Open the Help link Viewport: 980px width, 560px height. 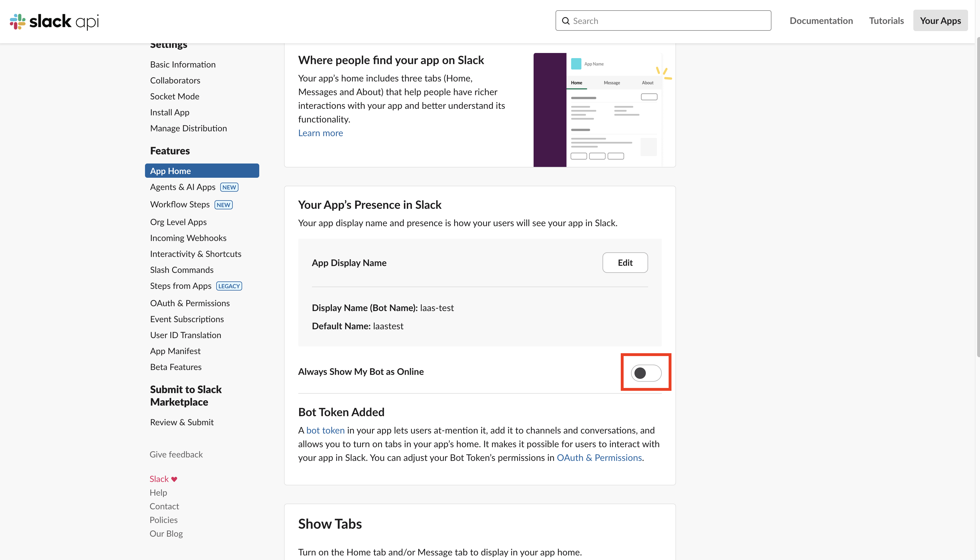158,493
